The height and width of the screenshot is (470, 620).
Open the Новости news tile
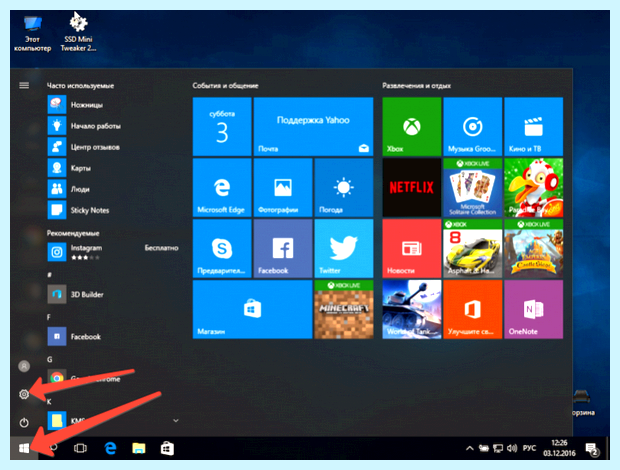[412, 248]
